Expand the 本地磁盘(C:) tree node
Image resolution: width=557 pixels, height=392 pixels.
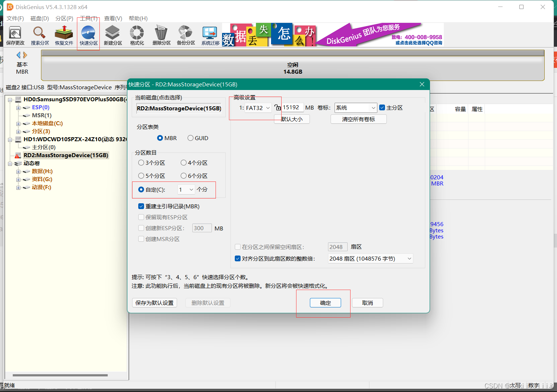point(18,124)
